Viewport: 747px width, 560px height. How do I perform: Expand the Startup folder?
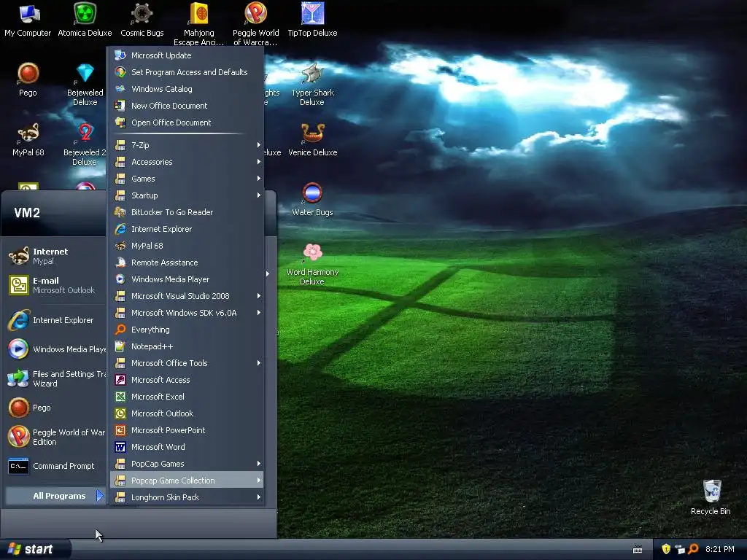(187, 195)
